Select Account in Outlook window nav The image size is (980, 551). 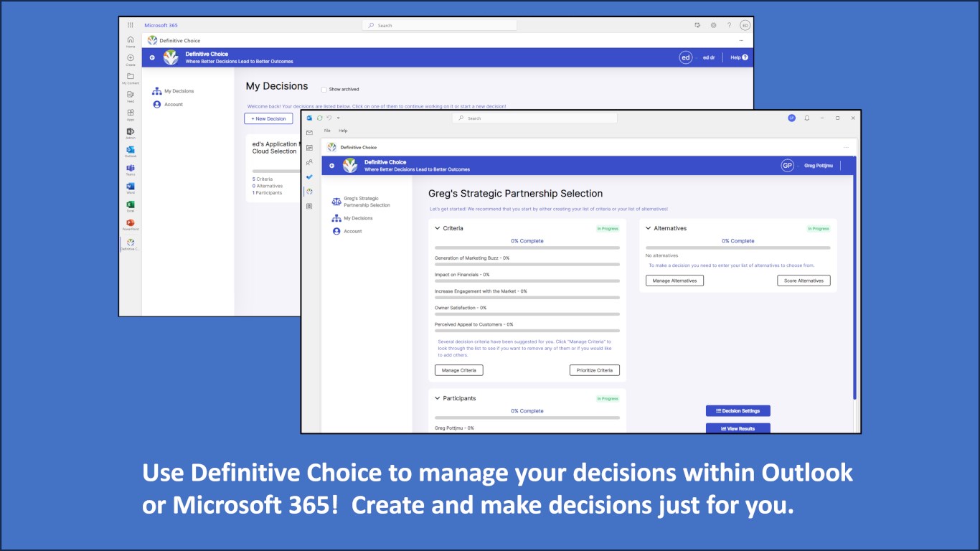347,232
